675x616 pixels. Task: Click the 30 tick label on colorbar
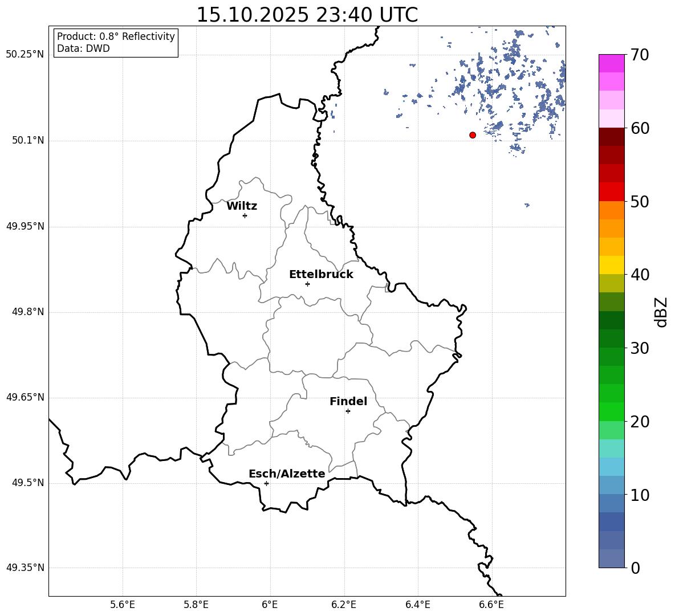click(640, 348)
